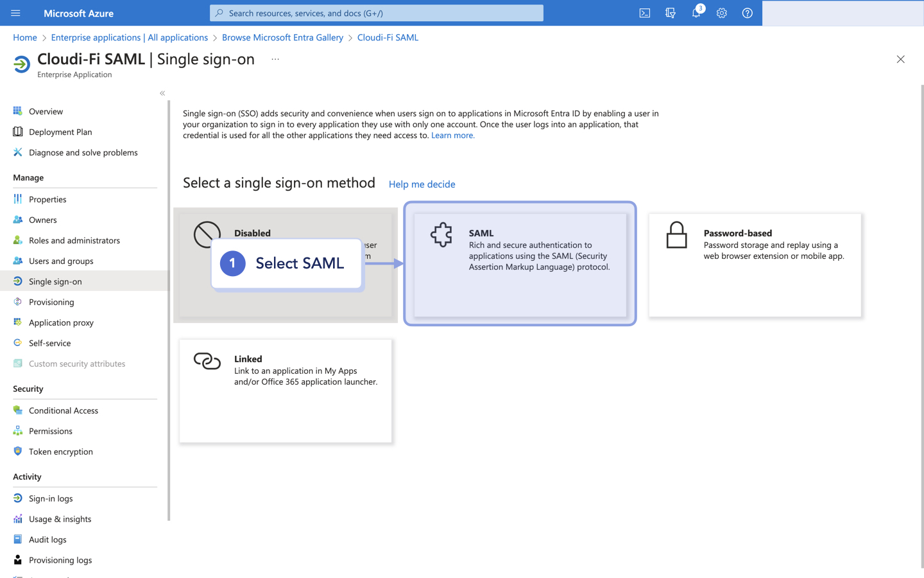View Sign-in logs

click(x=51, y=498)
